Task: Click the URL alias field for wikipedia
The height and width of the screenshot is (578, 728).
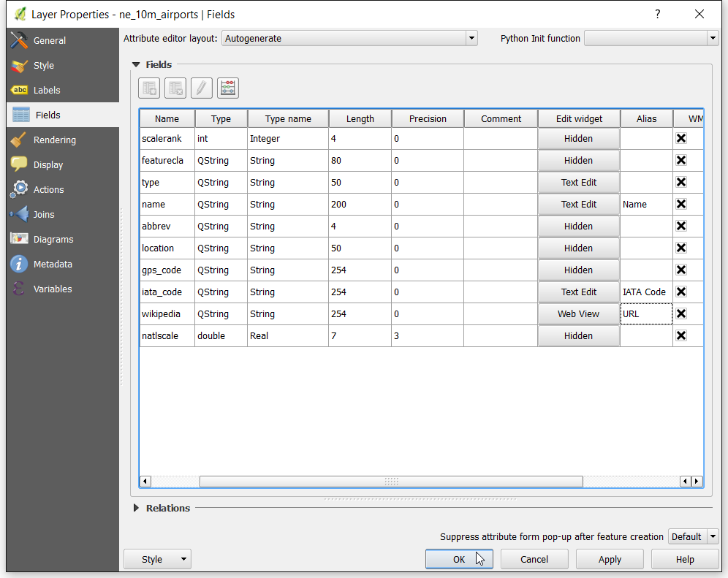Action: click(646, 313)
